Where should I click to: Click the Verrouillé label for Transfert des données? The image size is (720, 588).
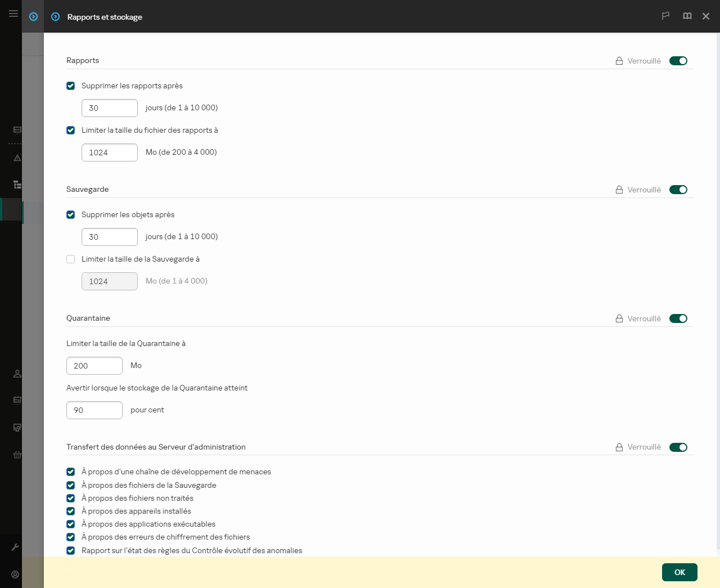(x=644, y=447)
